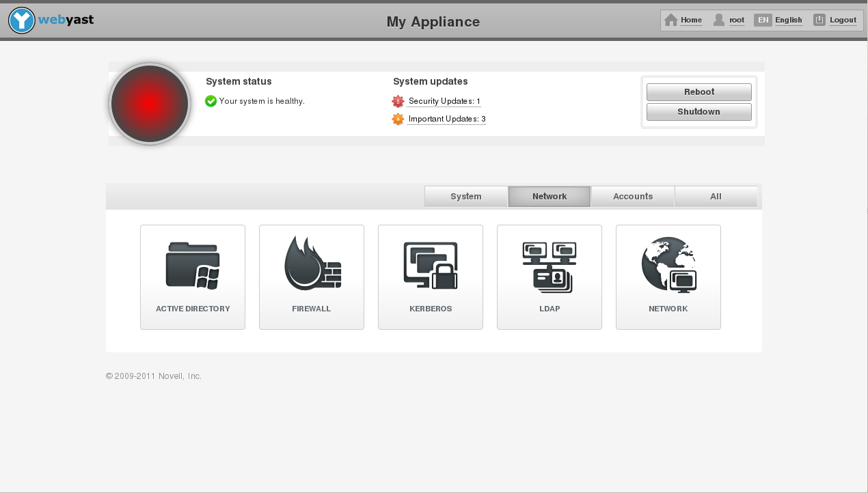This screenshot has height=493, width=868.
Task: Open the English language selector
Action: click(788, 20)
